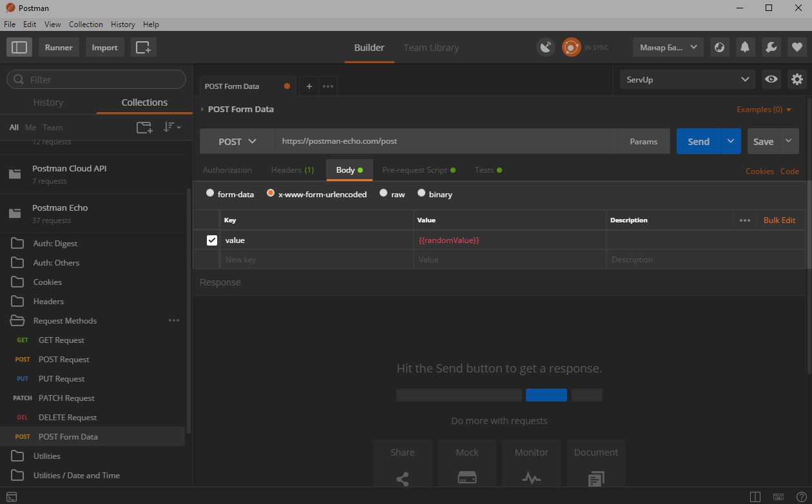Click the request URL field
The image size is (812, 504).
point(446,141)
